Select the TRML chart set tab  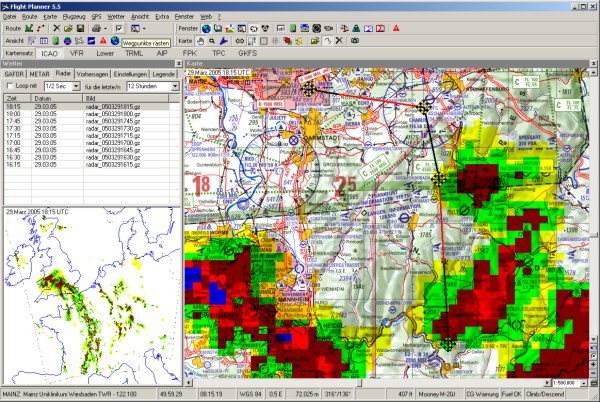point(134,53)
